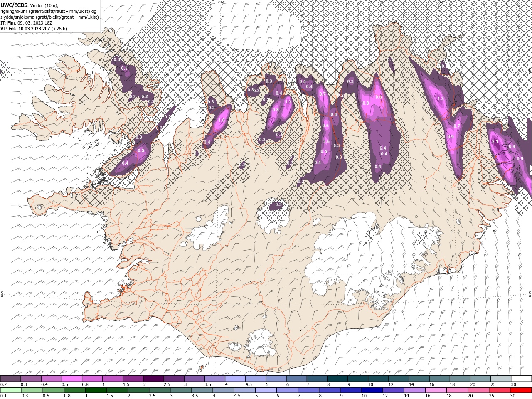This screenshot has width=532, height=399.
Task: Pick the darkest green bottom-row swatch at 1
Action: pos(96,390)
